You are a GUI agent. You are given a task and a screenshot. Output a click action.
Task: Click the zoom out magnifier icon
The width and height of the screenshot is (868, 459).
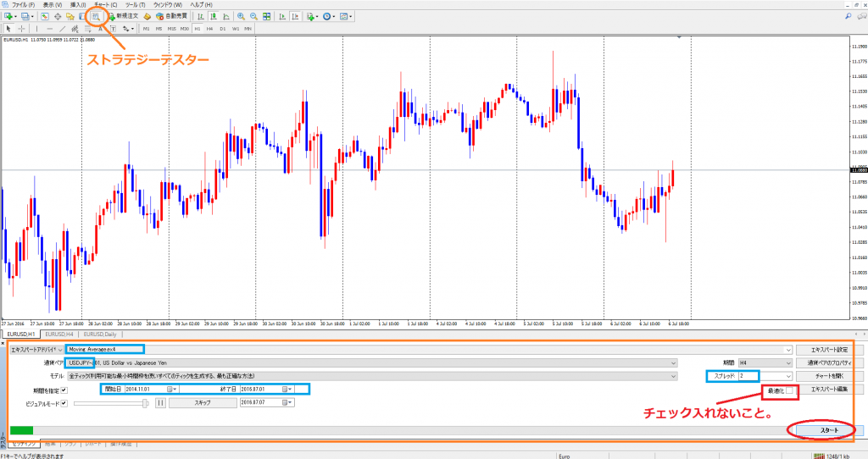pyautogui.click(x=253, y=17)
